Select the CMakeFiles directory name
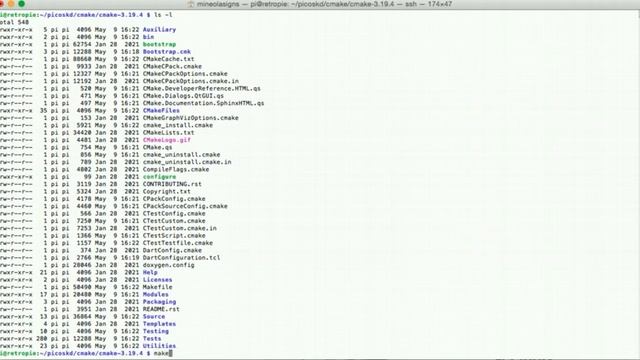 pos(161,110)
